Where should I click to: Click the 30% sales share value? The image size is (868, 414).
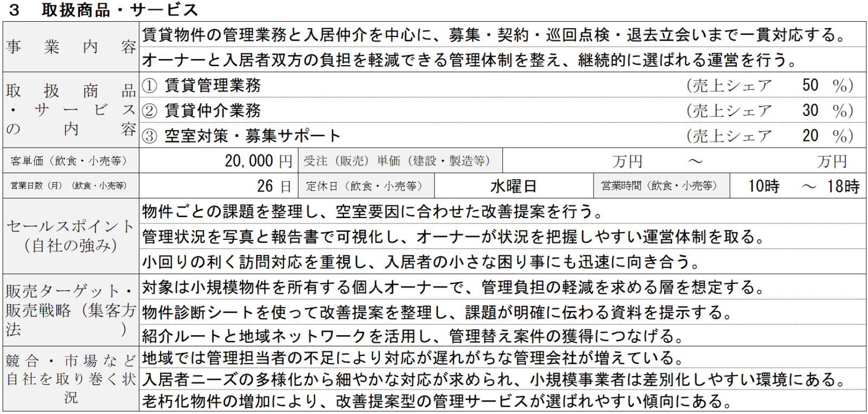(810, 111)
